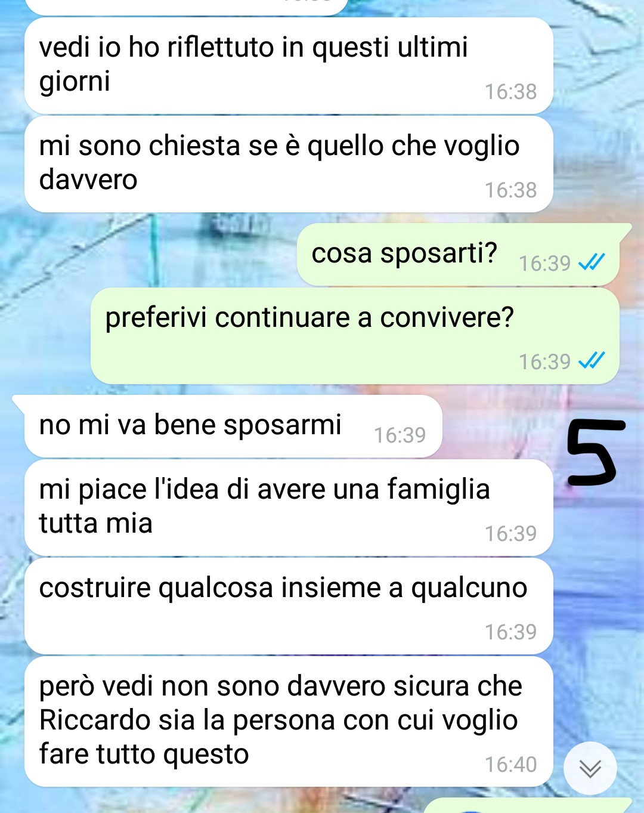Tap the sent bubble 'preferivi continuare a convivere?'
The height and width of the screenshot is (813, 644).
[x=355, y=336]
